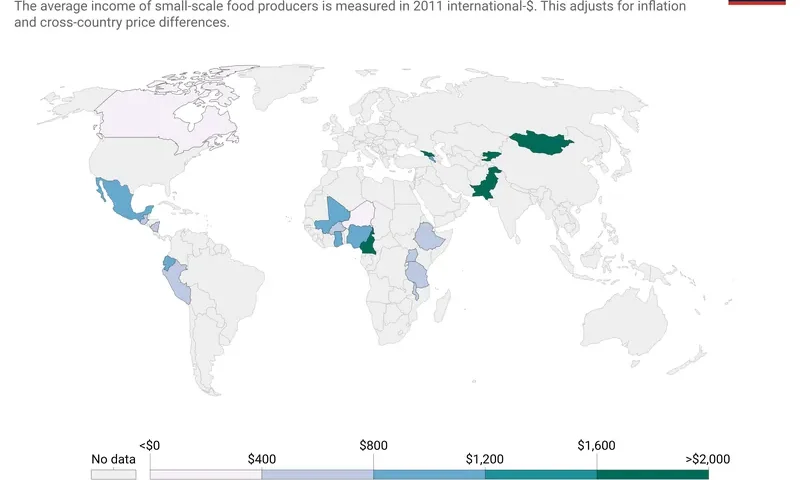Click the "No data" legend label
This screenshot has height=480, width=800.
pos(113,459)
